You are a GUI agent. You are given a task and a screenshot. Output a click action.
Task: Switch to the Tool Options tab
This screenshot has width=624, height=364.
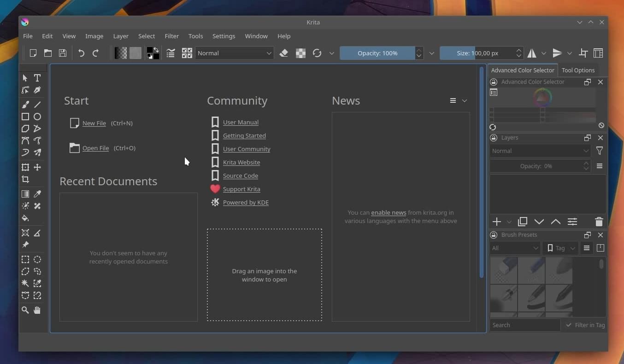click(578, 70)
